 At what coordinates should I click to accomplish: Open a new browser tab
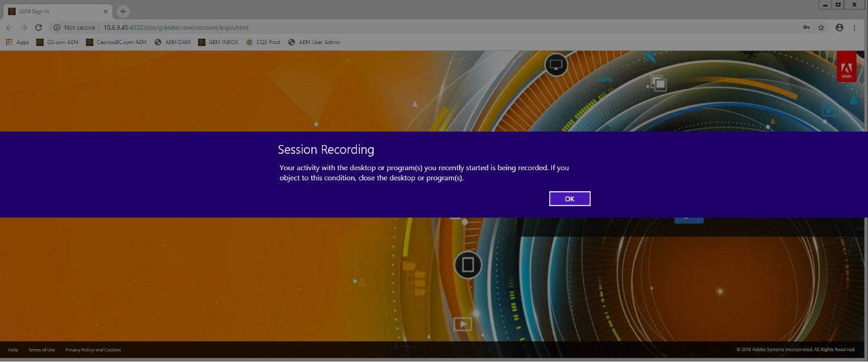[x=123, y=12]
